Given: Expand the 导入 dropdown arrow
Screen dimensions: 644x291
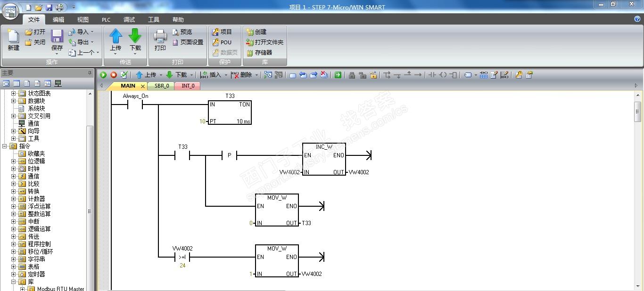Looking at the screenshot, I should [x=92, y=32].
